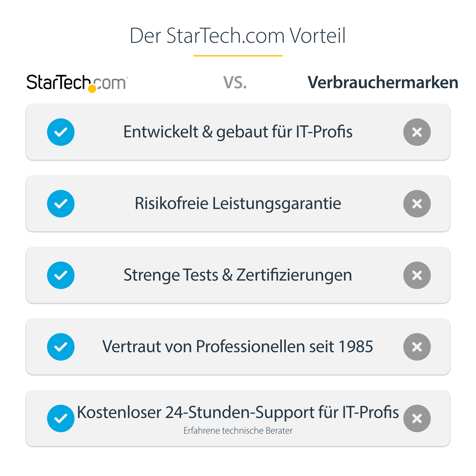476x476 pixels.
Task: Click the blue checkmark beside Kostenloser 24-Stunden-Support
Action: (x=61, y=418)
